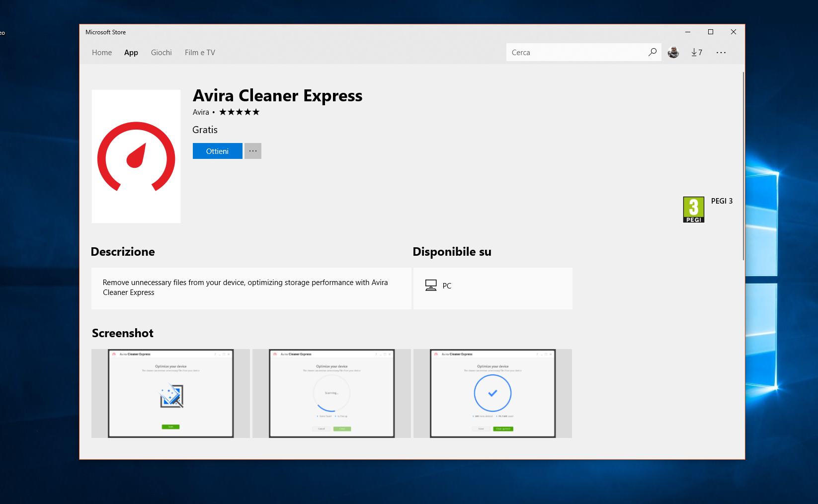818x504 pixels.
Task: Close the Microsoft Store window
Action: 734,32
